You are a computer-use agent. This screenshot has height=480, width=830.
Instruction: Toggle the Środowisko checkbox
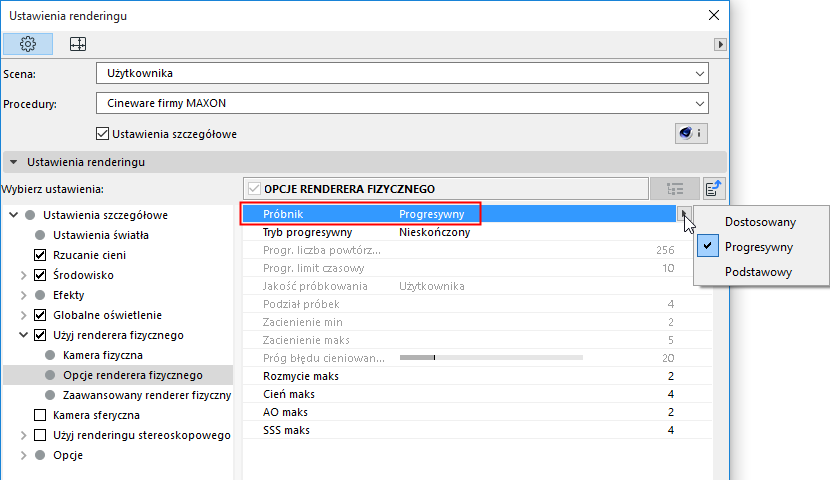[x=40, y=275]
